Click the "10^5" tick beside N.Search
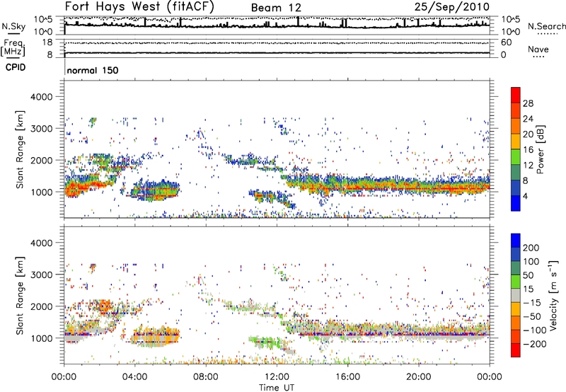The height and width of the screenshot is (392, 566). [511, 20]
